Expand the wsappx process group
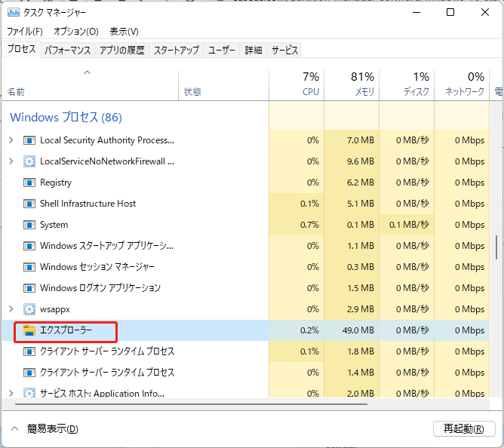This screenshot has height=448, width=504. (11, 309)
